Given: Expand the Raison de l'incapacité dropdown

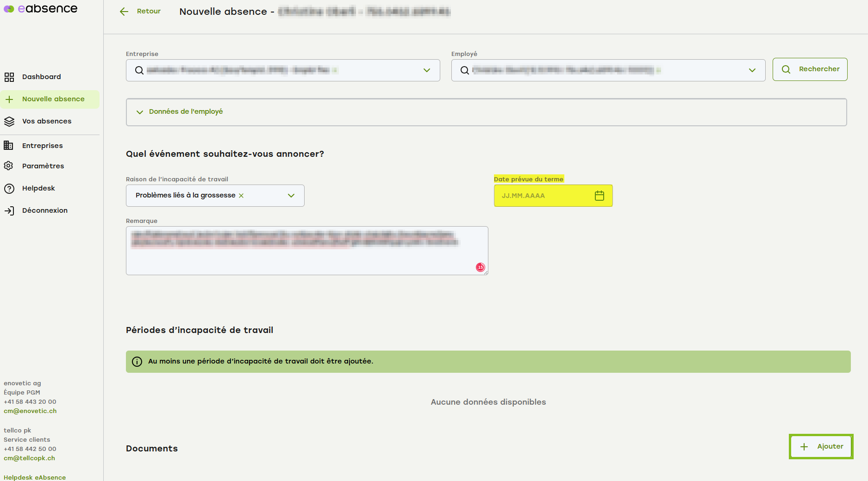Looking at the screenshot, I should (291, 196).
